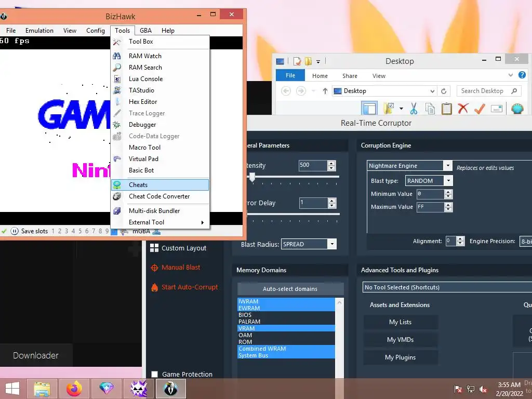Select the Cheats menu entry
Image resolution: width=532 pixels, height=399 pixels.
160,185
